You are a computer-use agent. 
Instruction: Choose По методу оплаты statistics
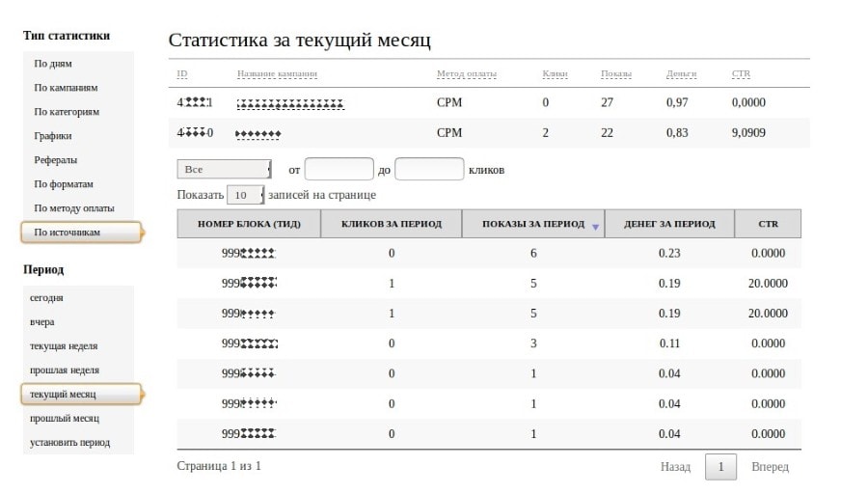pyautogui.click(x=74, y=208)
